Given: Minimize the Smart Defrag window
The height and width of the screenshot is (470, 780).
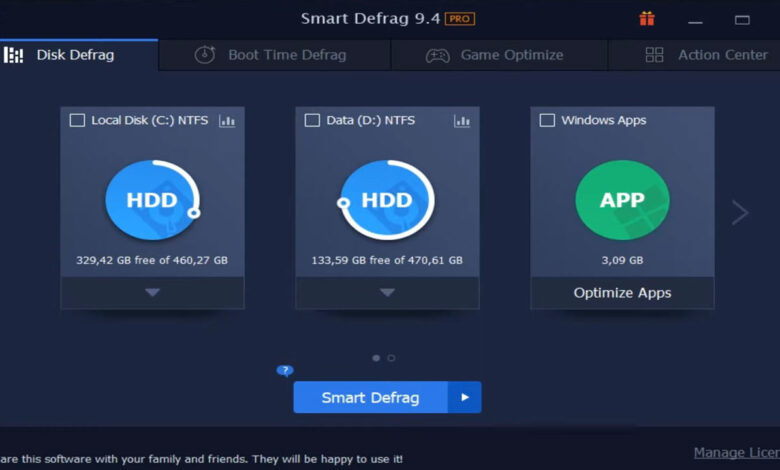Looking at the screenshot, I should tap(695, 21).
